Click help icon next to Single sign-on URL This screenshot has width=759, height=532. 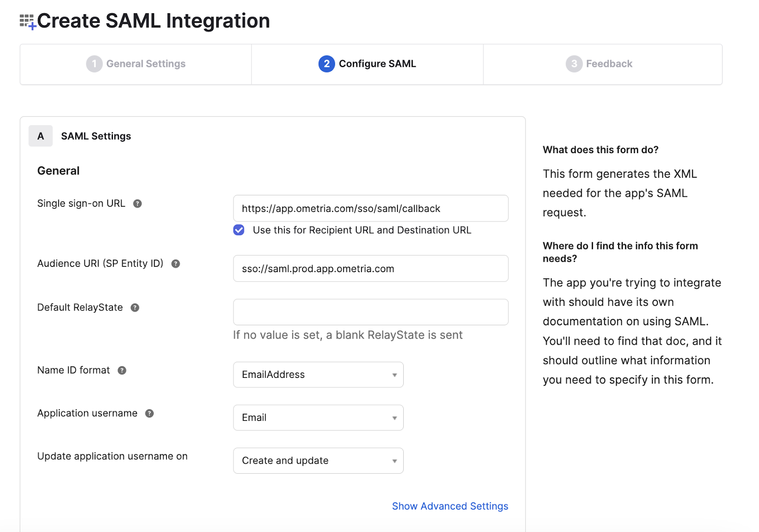(x=138, y=204)
